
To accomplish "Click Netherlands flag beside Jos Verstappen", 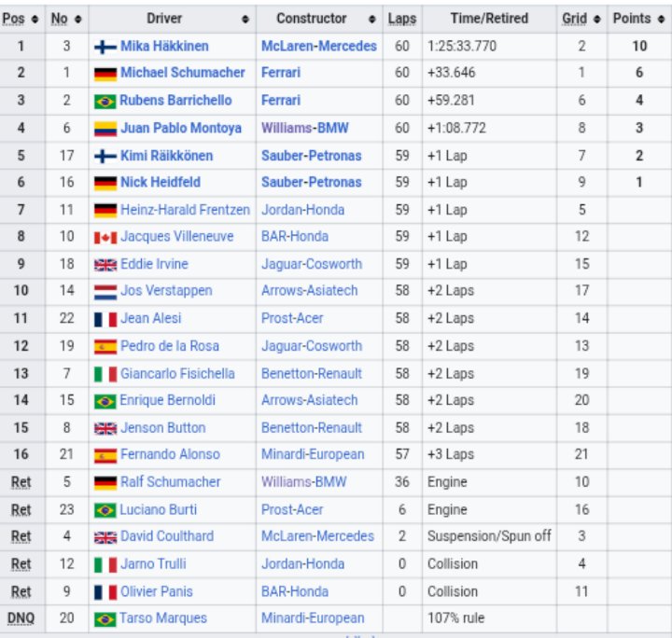I will pyautogui.click(x=105, y=293).
